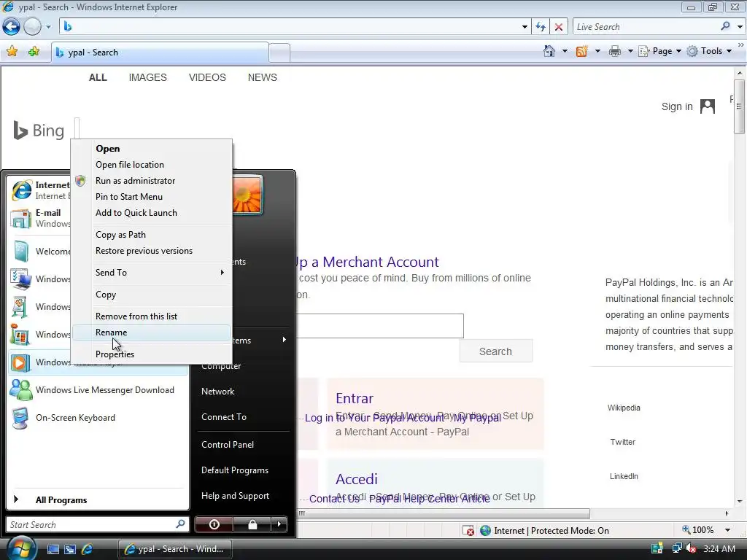Choose Pin to Start Menu
This screenshot has width=747, height=560.
151,197
